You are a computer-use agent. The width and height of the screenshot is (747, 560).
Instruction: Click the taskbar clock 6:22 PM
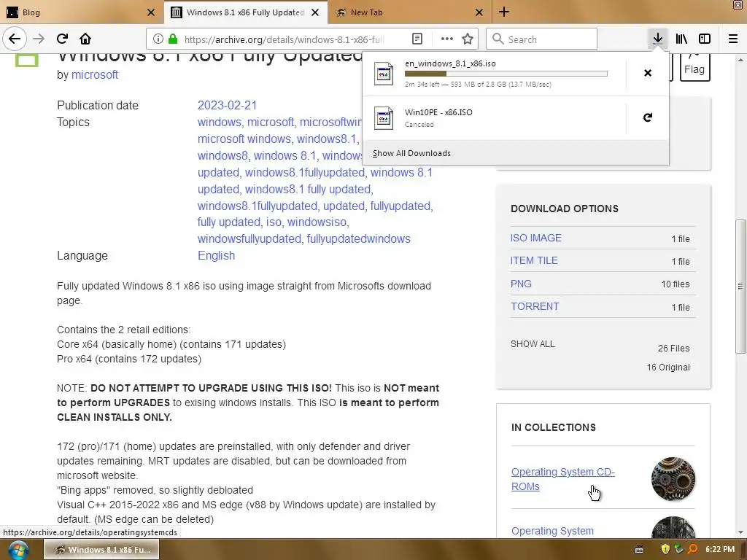tap(720, 549)
